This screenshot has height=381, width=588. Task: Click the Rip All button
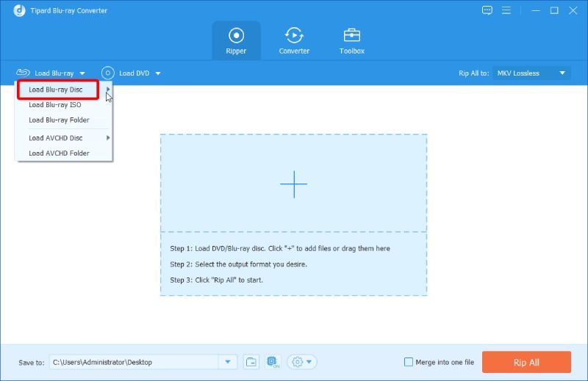[x=526, y=362]
